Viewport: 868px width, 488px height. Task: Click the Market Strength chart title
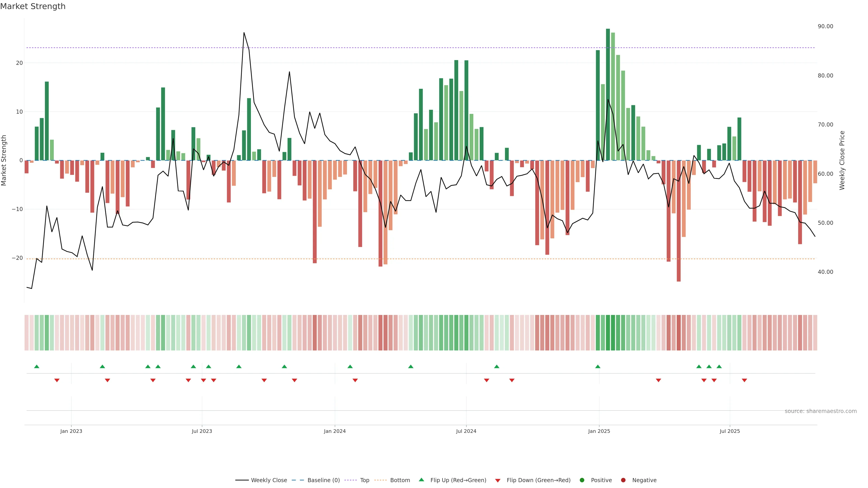point(33,6)
